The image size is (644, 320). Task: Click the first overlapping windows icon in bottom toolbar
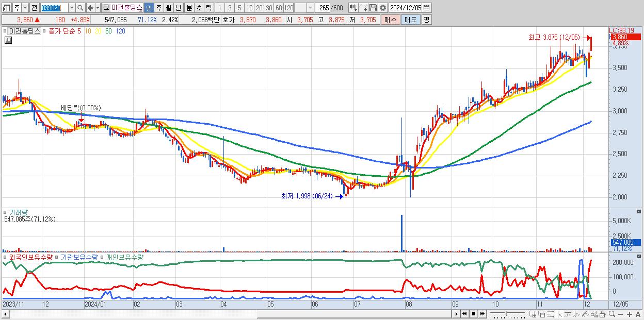(x=533, y=314)
